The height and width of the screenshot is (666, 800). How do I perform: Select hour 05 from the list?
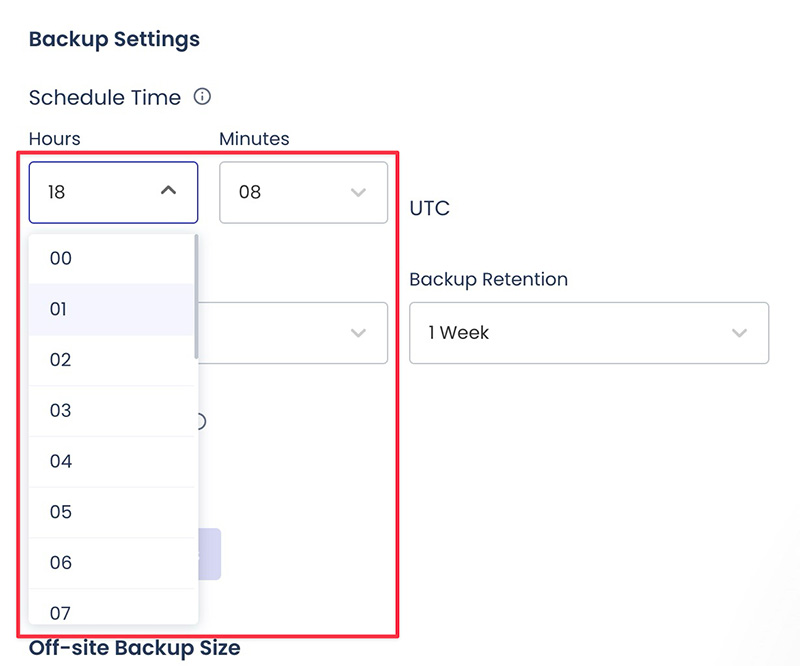point(111,512)
